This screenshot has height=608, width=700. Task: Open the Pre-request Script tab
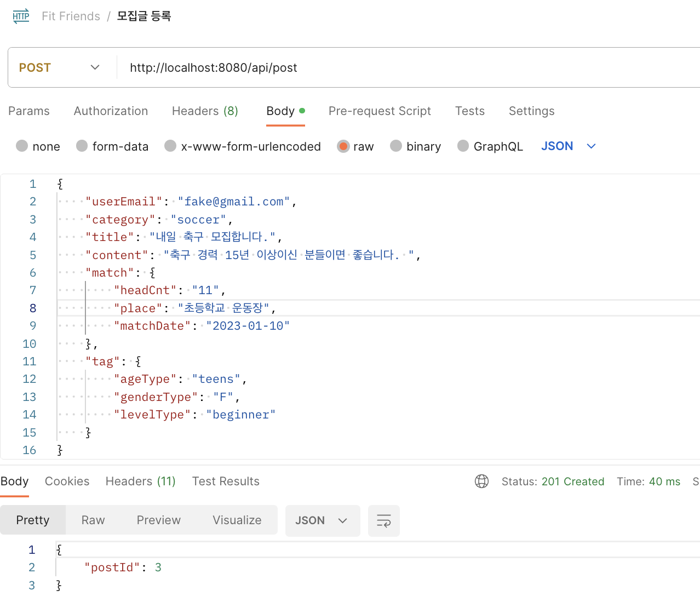(x=380, y=111)
